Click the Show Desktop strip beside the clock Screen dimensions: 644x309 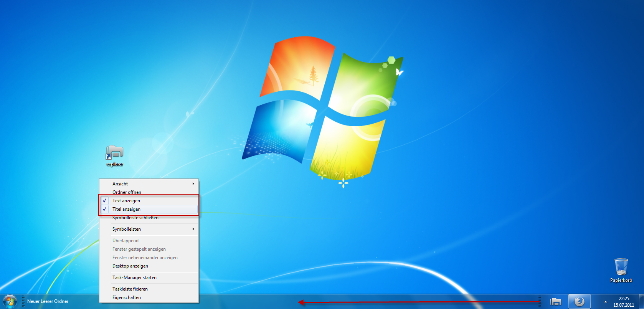[x=641, y=302]
